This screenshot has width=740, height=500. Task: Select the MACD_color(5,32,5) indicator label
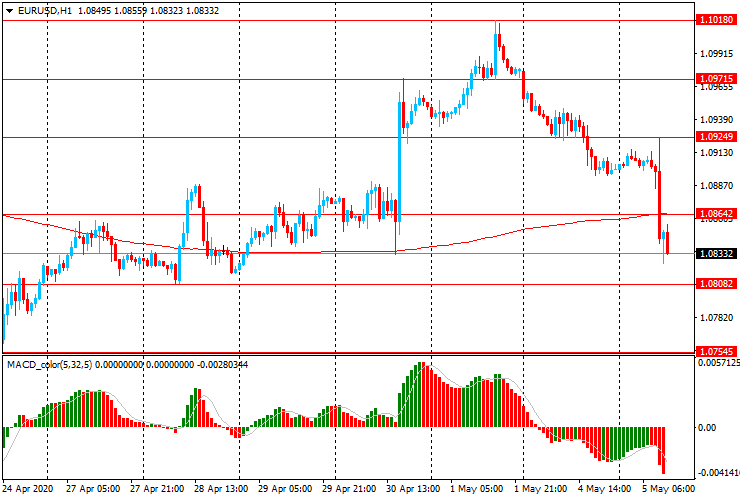[50, 364]
